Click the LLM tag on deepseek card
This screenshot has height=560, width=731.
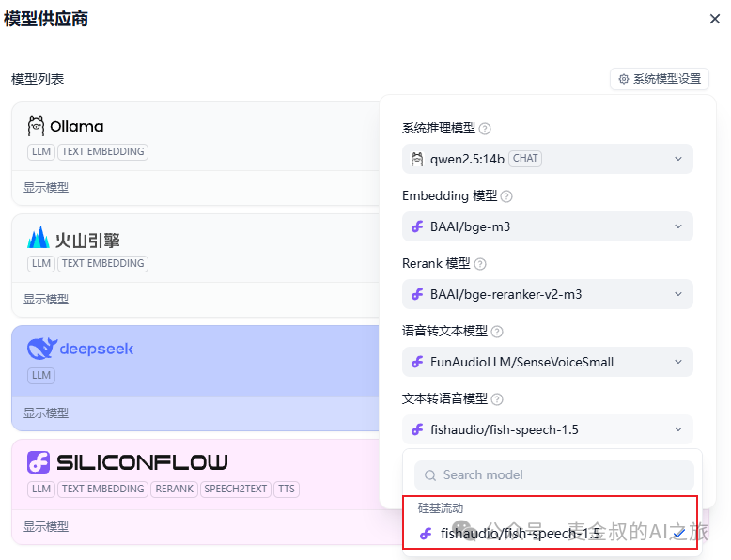click(x=41, y=375)
